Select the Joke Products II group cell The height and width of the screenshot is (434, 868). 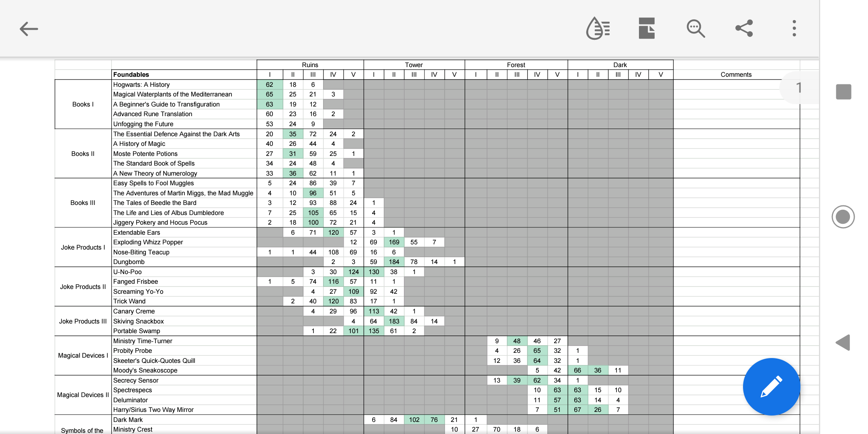[83, 287]
